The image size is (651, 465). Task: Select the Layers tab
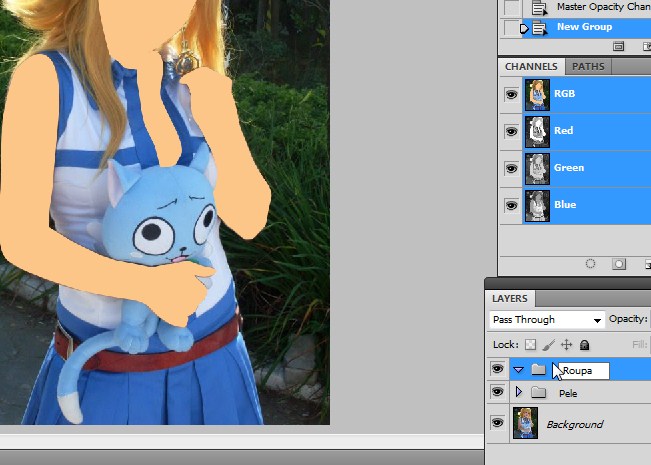click(509, 299)
